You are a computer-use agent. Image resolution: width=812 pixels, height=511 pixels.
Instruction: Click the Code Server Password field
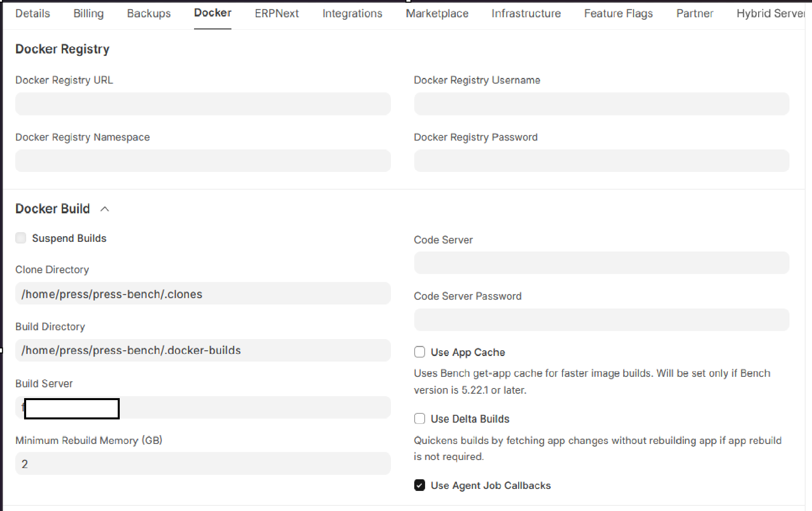coord(601,320)
